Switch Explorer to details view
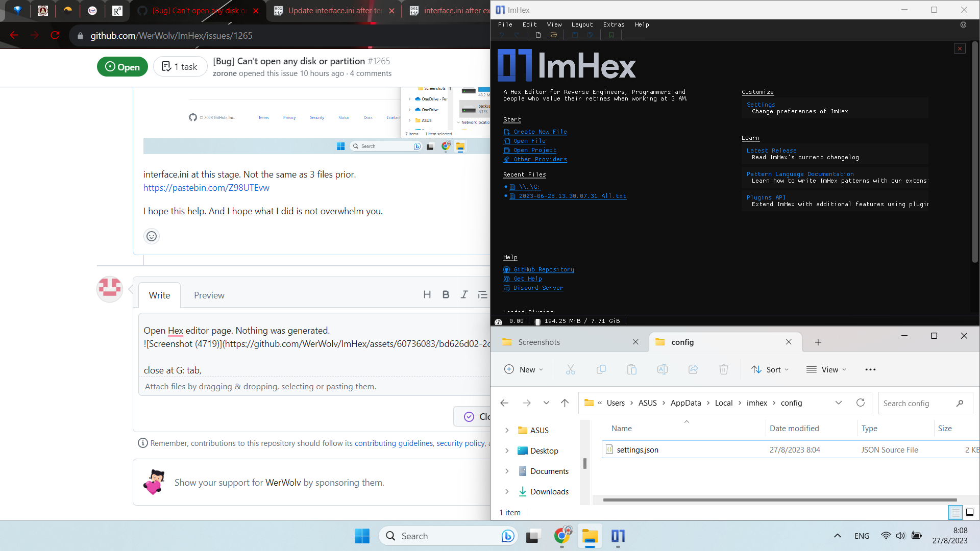Screen dimensions: 980x551 [x=955, y=512]
